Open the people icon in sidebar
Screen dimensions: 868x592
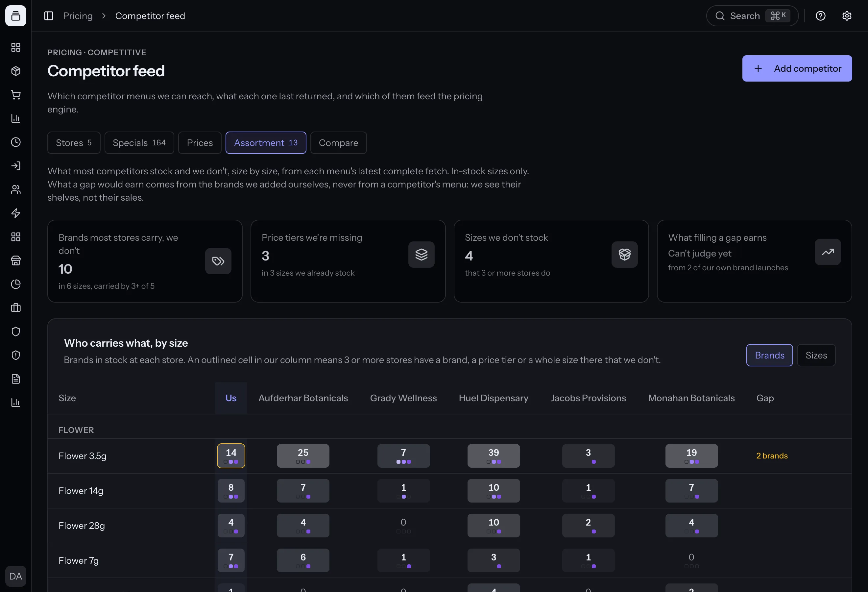pyautogui.click(x=16, y=189)
